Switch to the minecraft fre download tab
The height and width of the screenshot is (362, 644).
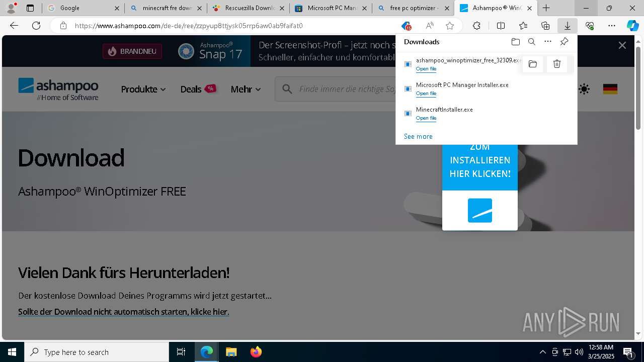click(x=166, y=8)
